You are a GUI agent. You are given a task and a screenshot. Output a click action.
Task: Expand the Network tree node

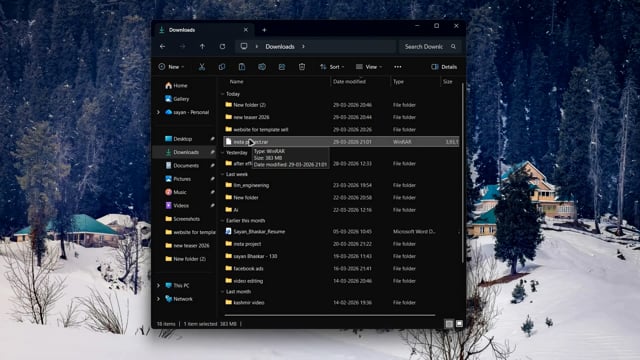click(x=158, y=299)
